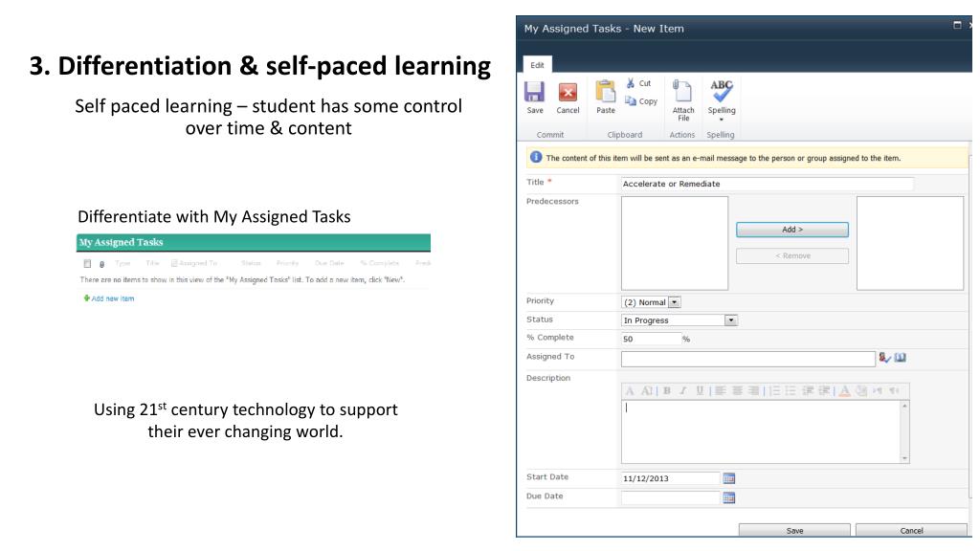The width and height of the screenshot is (980, 551).
Task: Click the Title field with Accelerate or Remediate
Action: [x=767, y=184]
